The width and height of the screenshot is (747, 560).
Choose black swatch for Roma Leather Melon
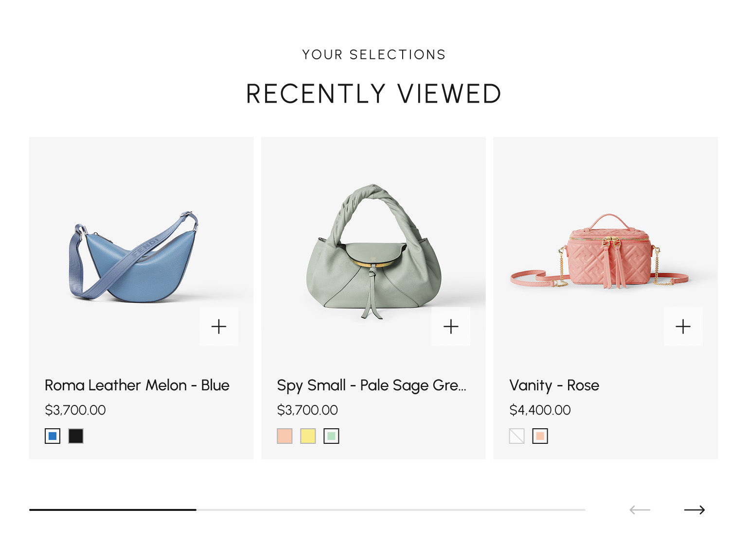(76, 436)
